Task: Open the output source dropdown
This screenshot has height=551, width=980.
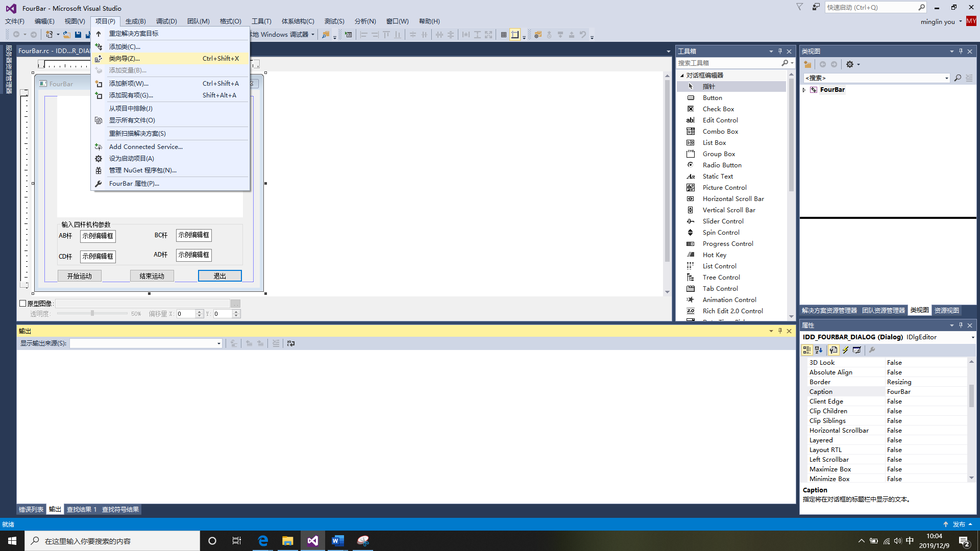Action: click(219, 343)
